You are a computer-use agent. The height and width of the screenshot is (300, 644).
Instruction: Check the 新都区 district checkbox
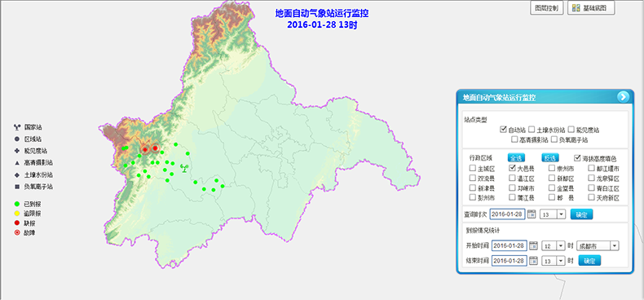(552, 179)
